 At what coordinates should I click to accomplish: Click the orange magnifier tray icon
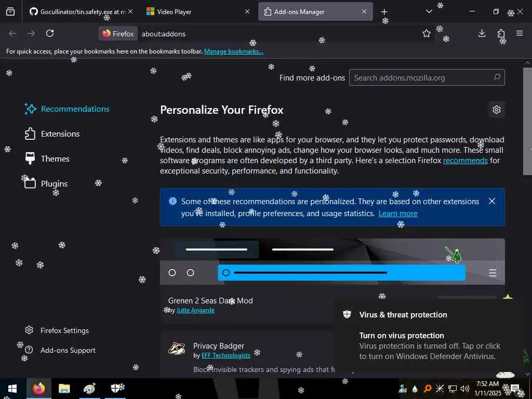pyautogui.click(x=428, y=389)
